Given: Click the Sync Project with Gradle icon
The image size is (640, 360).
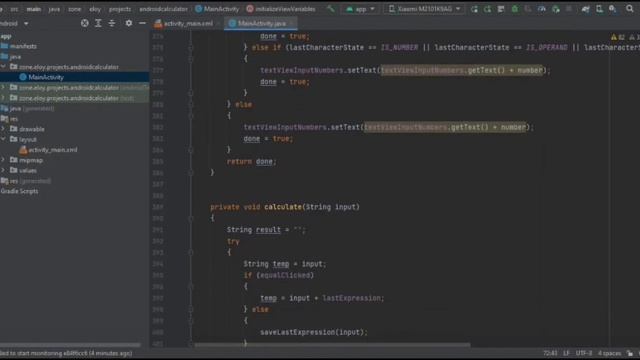Looking at the screenshot, I should (585, 9).
